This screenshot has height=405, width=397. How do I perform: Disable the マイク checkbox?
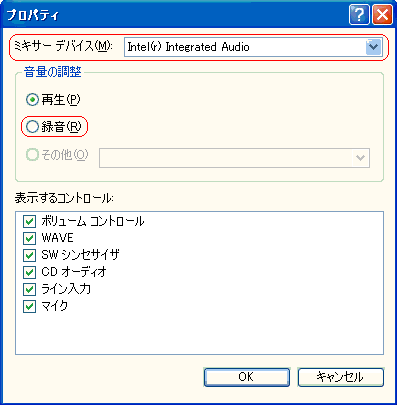point(29,306)
